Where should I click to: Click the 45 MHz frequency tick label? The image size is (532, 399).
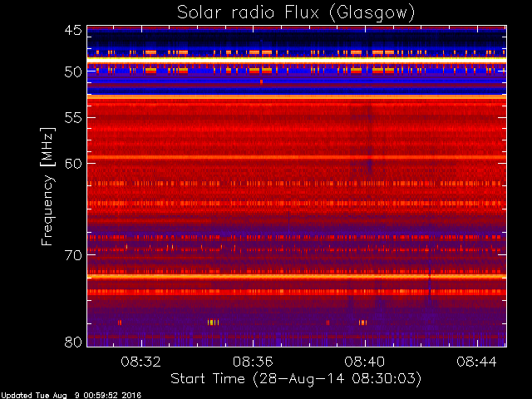[73, 31]
